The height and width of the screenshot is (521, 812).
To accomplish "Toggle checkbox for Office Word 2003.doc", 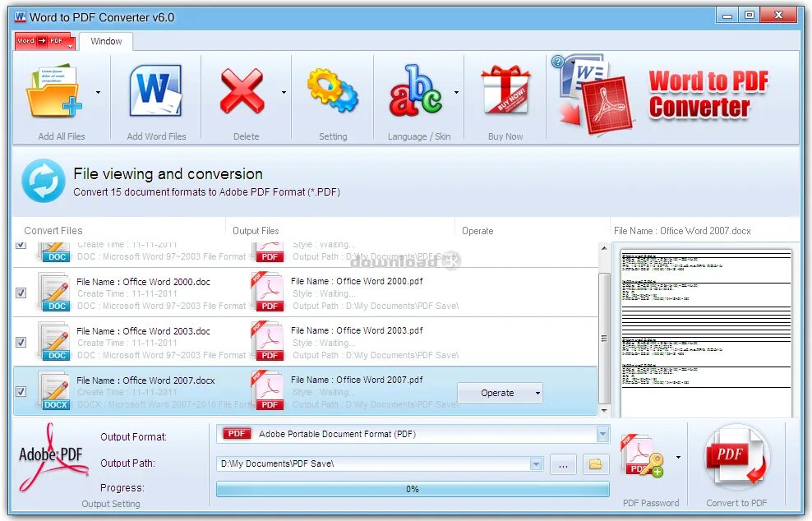I will [x=21, y=343].
